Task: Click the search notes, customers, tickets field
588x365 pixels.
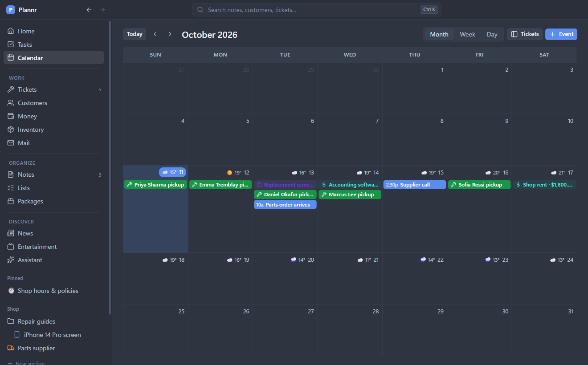Action: [x=317, y=10]
